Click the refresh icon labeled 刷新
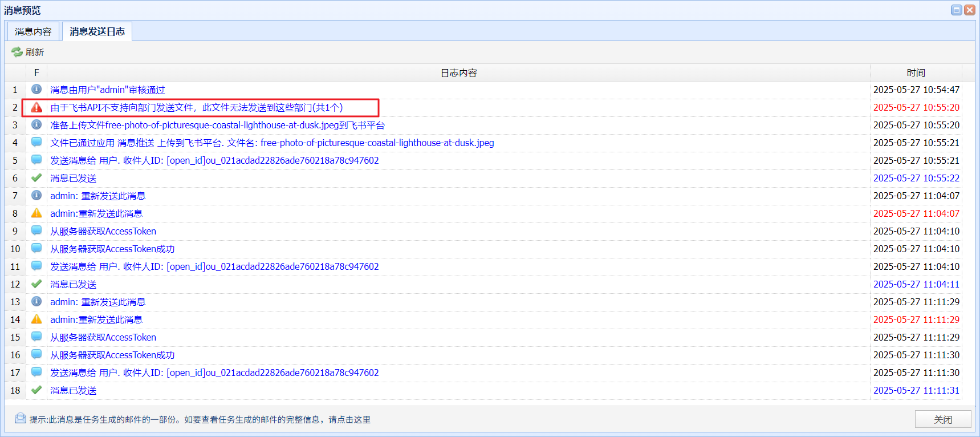The image size is (980, 437). 17,52
